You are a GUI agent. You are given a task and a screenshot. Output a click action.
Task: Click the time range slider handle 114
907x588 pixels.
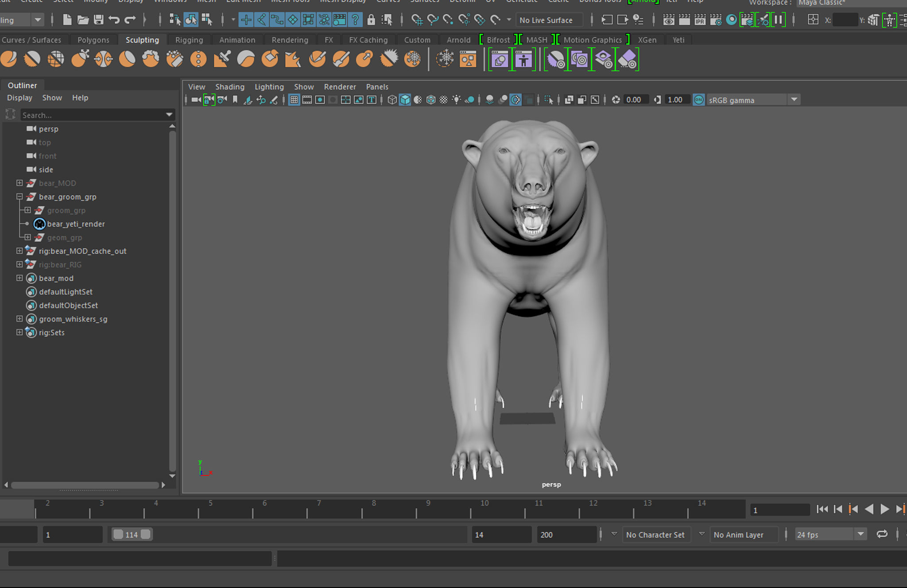click(x=132, y=534)
